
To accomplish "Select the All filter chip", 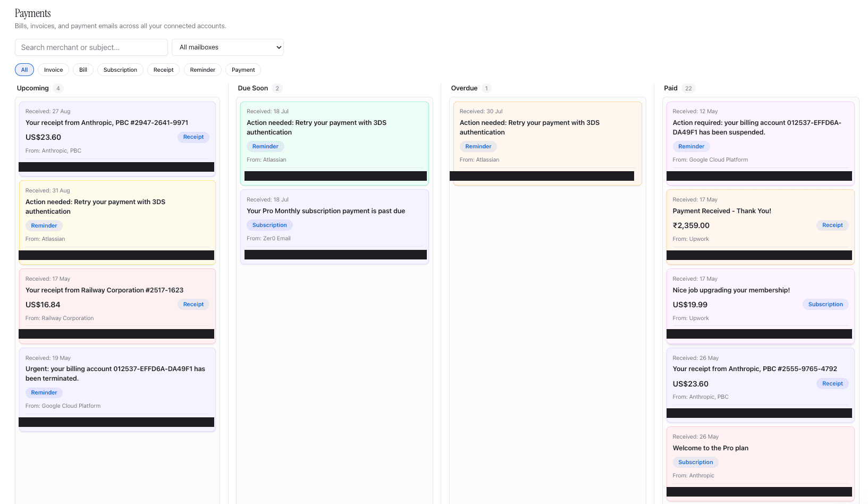I will pyautogui.click(x=24, y=70).
